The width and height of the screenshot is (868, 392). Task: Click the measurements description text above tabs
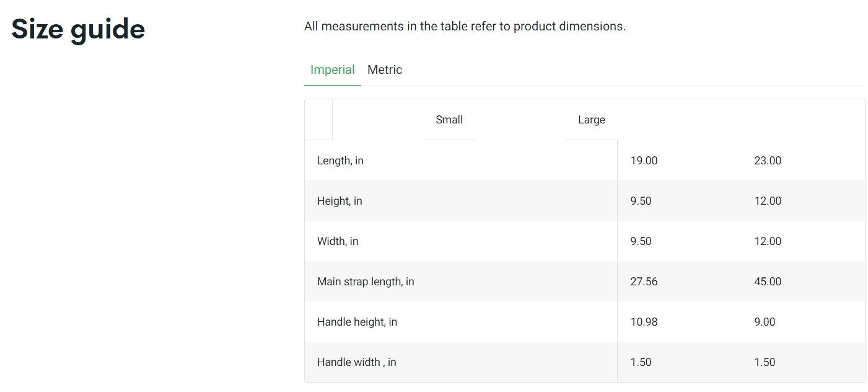[x=465, y=27]
